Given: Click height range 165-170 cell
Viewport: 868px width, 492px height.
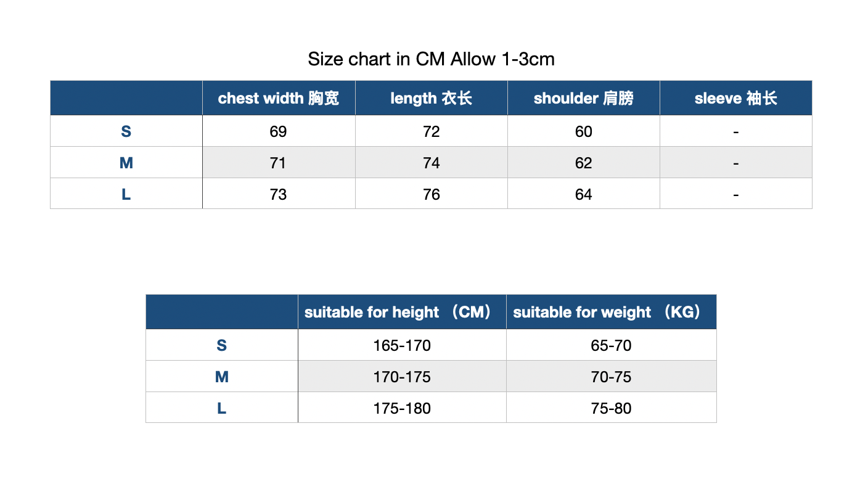Looking at the screenshot, I should pos(402,345).
